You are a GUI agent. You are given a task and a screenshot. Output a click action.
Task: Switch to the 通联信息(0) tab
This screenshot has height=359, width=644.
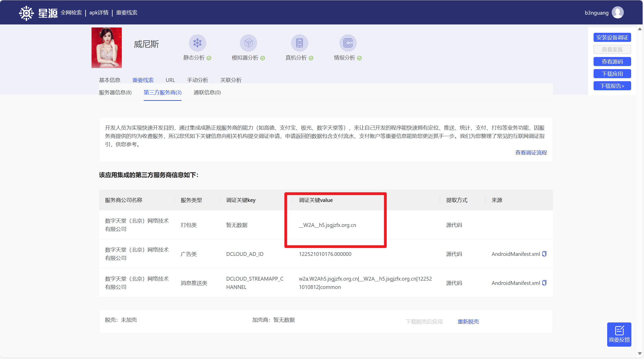click(207, 93)
